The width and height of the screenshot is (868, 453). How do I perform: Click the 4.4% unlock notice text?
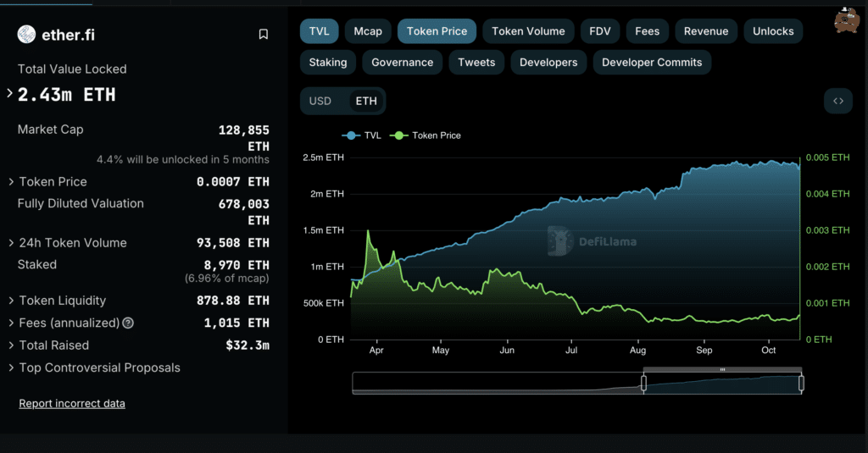(x=183, y=160)
